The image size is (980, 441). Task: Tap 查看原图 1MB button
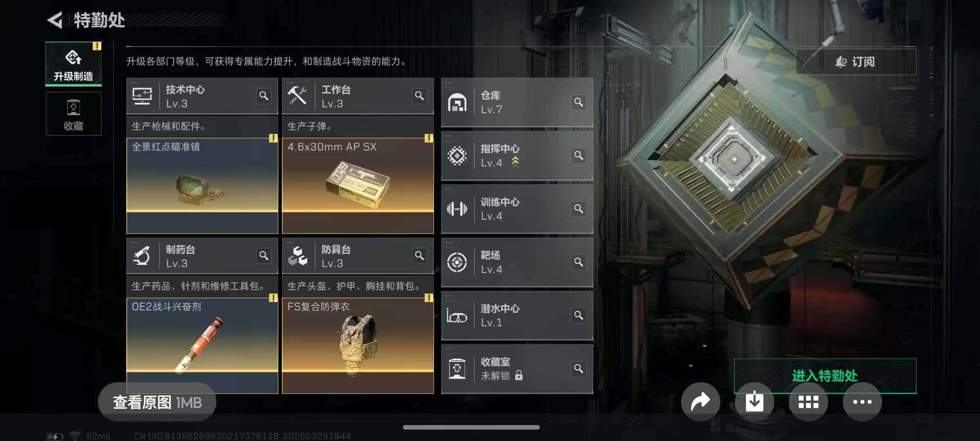pos(157,402)
